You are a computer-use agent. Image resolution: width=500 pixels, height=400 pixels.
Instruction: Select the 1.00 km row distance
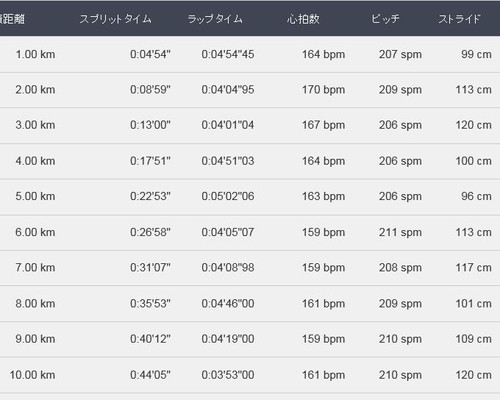click(35, 54)
